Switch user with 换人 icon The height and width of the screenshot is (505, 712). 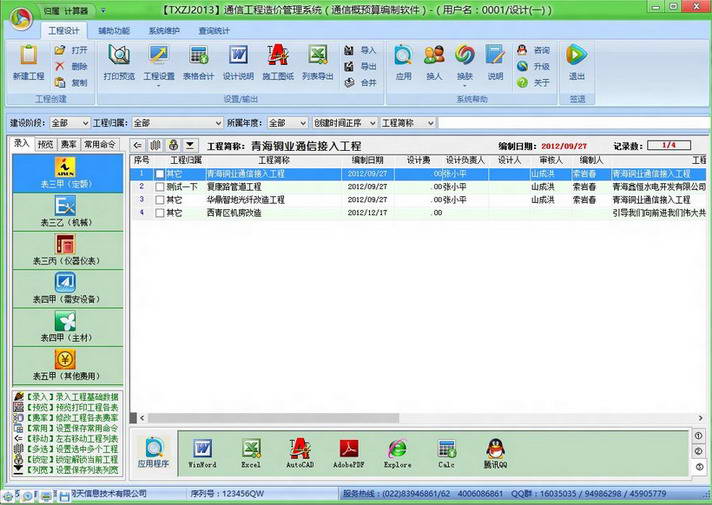coord(434,54)
